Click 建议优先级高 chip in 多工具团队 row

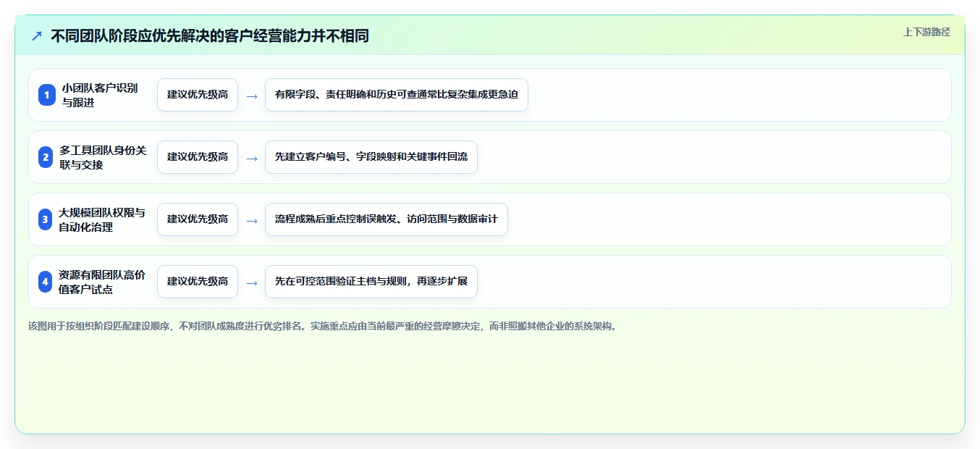click(x=198, y=157)
